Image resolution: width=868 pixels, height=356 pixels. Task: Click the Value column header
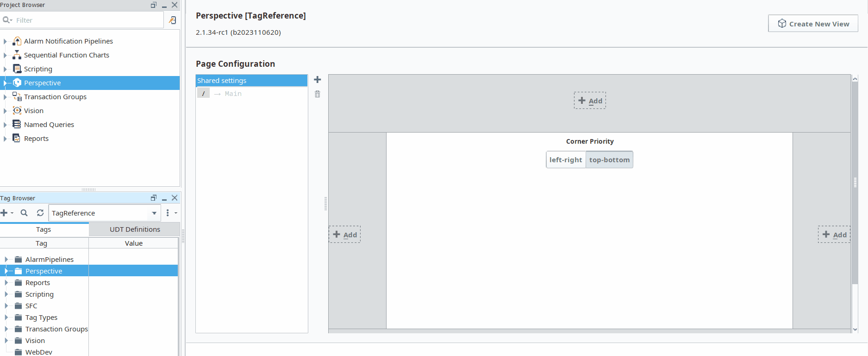[x=134, y=243]
